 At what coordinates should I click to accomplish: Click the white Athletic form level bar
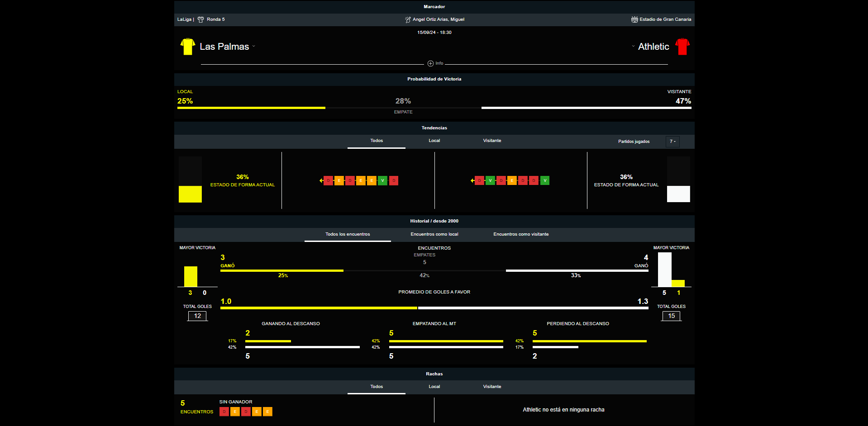(x=678, y=194)
